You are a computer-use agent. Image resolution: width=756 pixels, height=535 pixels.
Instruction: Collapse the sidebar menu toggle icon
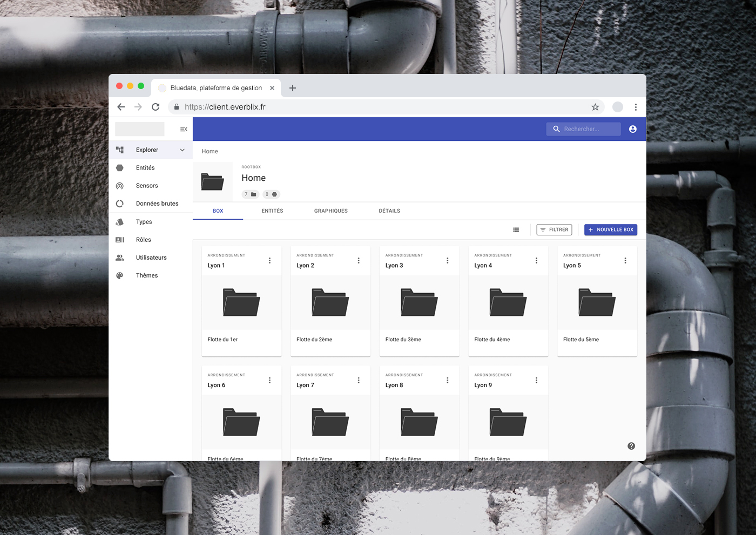[184, 129]
